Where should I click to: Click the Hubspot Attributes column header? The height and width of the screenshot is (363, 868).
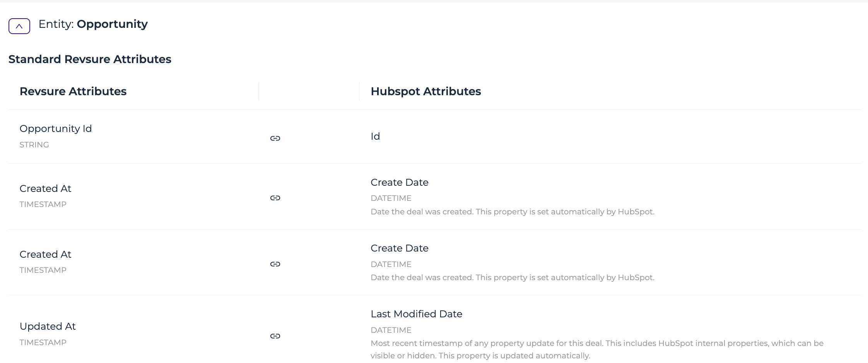pyautogui.click(x=426, y=91)
